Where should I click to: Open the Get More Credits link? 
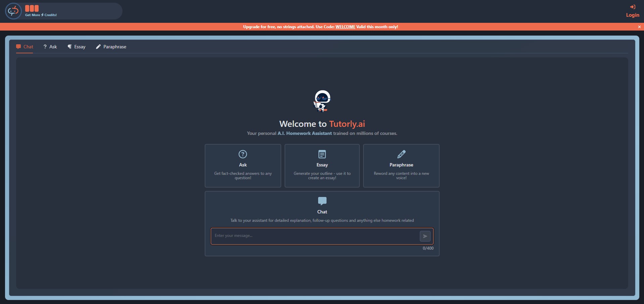[x=41, y=15]
